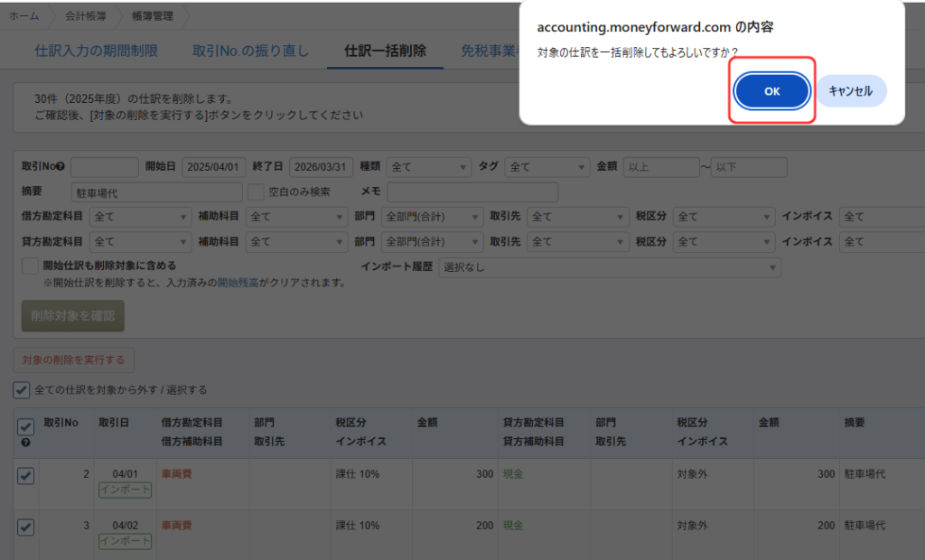925x560 pixels.
Task: Toggle 全ての仕訳を対象から外す / 選択する checkbox
Action: pyautogui.click(x=22, y=390)
